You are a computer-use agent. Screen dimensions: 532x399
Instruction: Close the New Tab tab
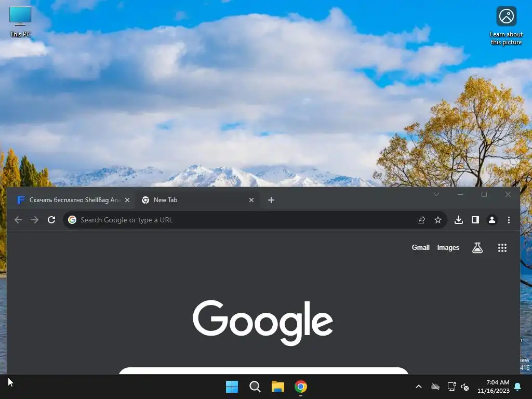coord(251,200)
